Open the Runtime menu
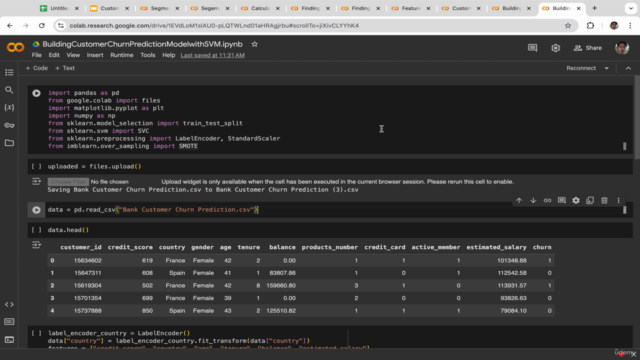This screenshot has height=360, width=640. point(122,55)
